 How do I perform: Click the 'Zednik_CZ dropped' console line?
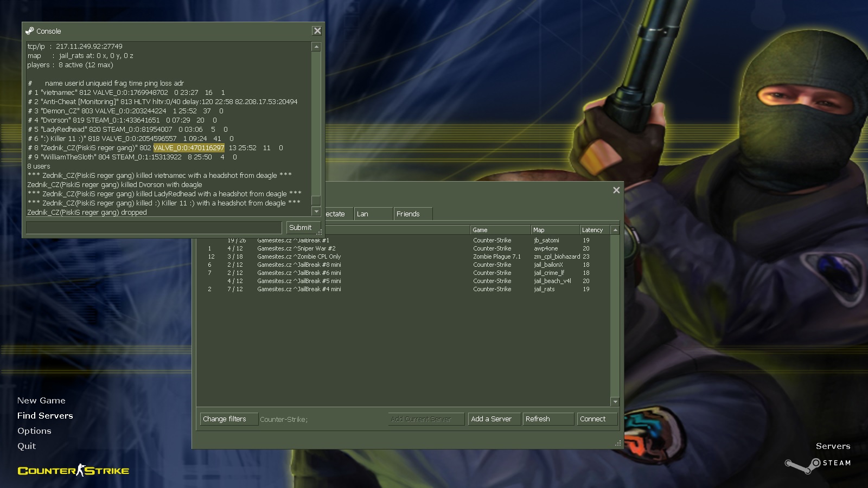coord(87,212)
